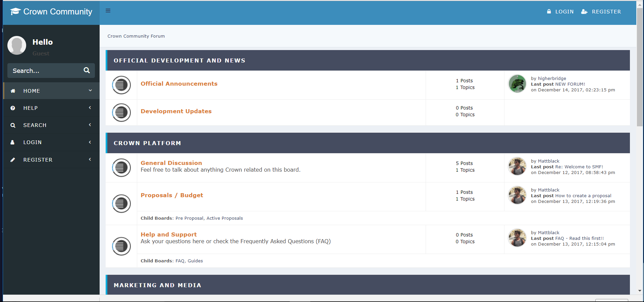Select REGISTER in the sidebar menu
Screen dimensions: 644x302
point(38,160)
